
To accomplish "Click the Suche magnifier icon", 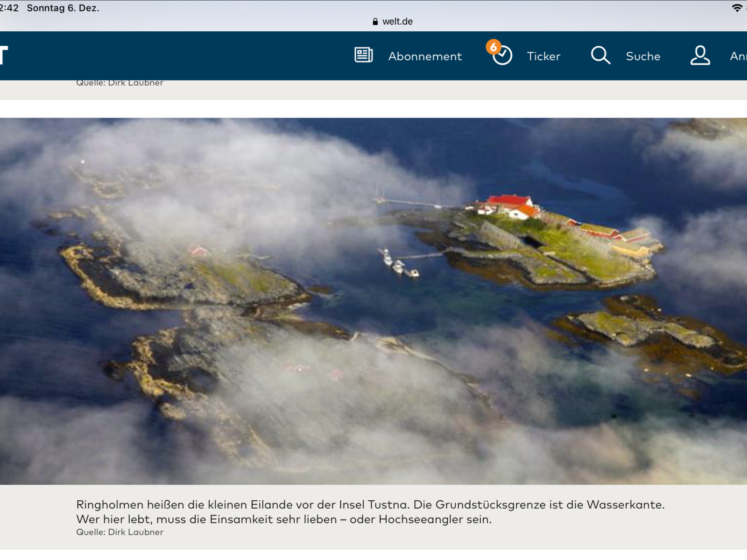I will tap(600, 55).
